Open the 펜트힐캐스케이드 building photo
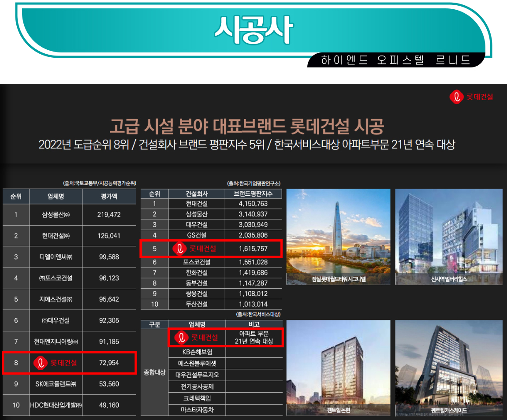507x420 pixels. click(449, 368)
